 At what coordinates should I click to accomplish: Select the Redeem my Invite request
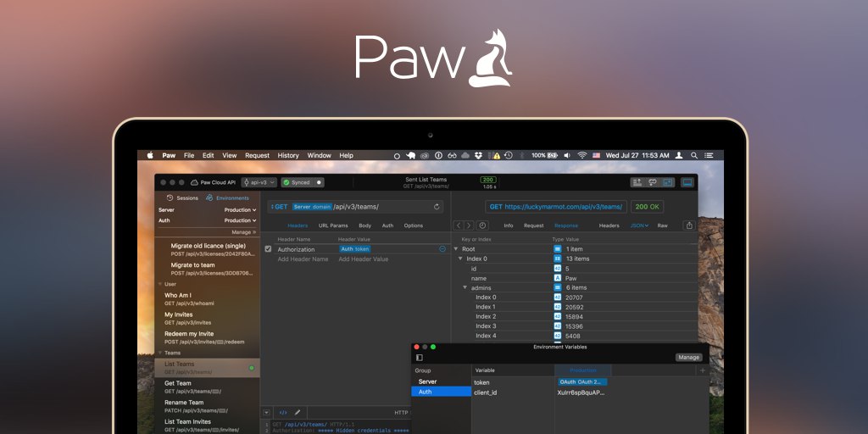[209, 337]
